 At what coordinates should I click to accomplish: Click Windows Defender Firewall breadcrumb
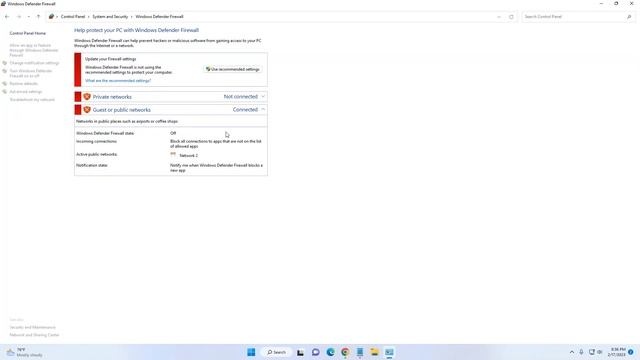click(159, 17)
